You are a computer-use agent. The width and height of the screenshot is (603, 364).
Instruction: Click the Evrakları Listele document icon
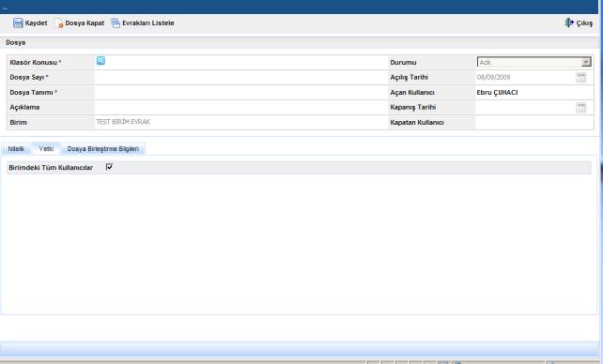tap(116, 23)
